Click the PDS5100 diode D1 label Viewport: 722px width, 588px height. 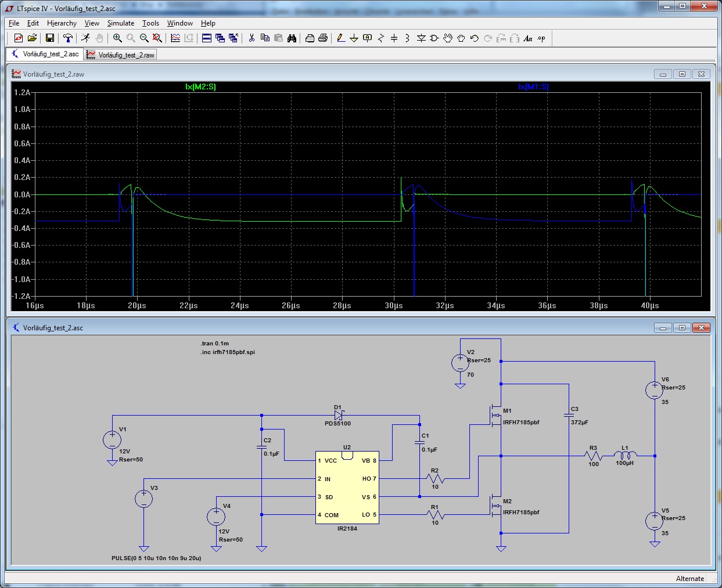point(337,424)
